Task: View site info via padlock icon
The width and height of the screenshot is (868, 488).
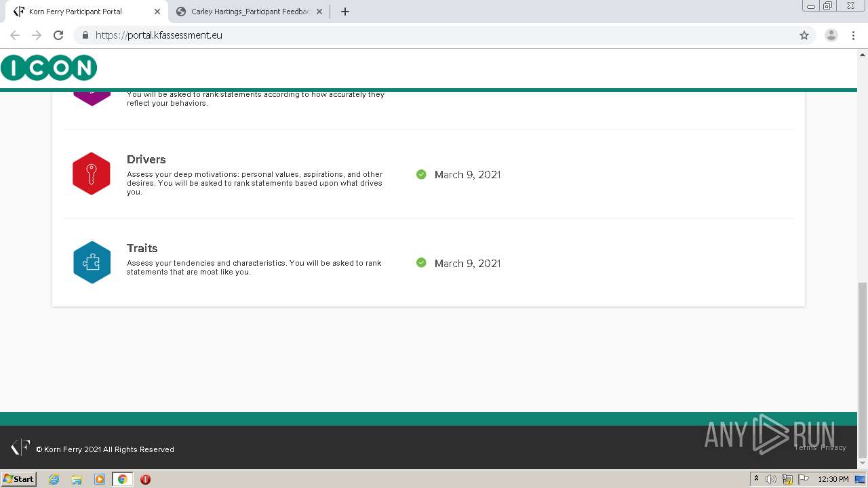Action: pyautogui.click(x=85, y=35)
